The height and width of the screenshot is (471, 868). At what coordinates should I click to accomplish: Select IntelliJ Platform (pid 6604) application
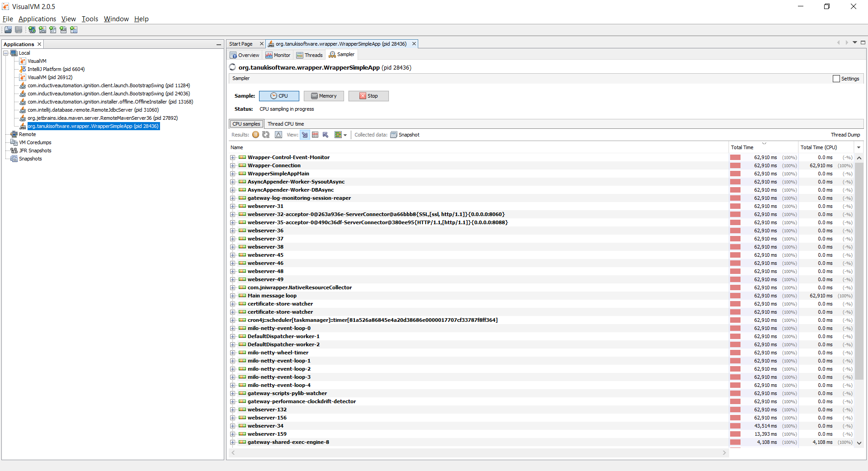pyautogui.click(x=56, y=69)
